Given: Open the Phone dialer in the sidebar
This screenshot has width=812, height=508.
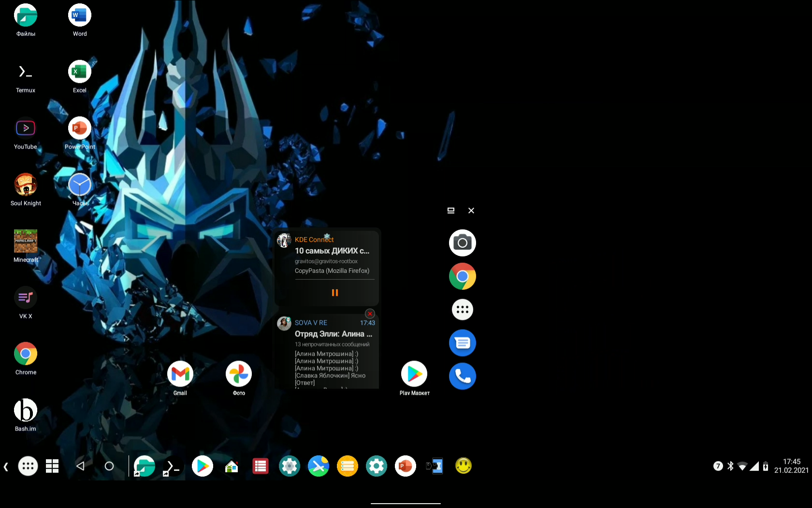Looking at the screenshot, I should 462,376.
